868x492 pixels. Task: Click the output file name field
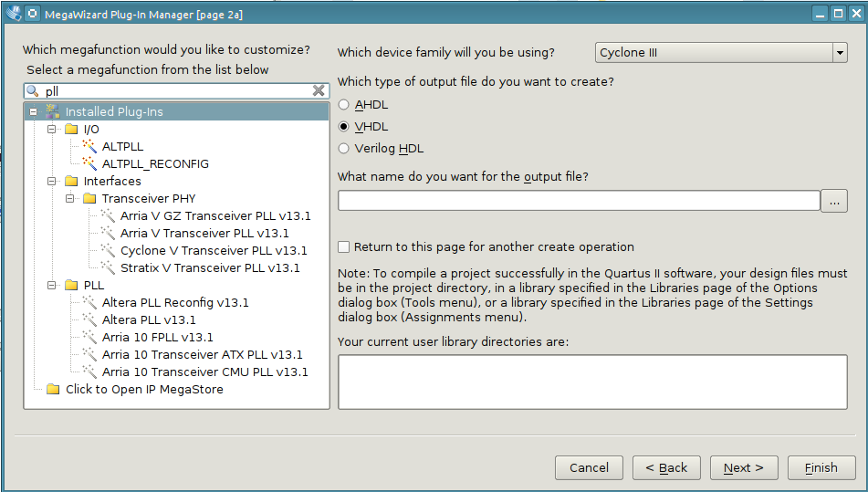click(x=579, y=200)
